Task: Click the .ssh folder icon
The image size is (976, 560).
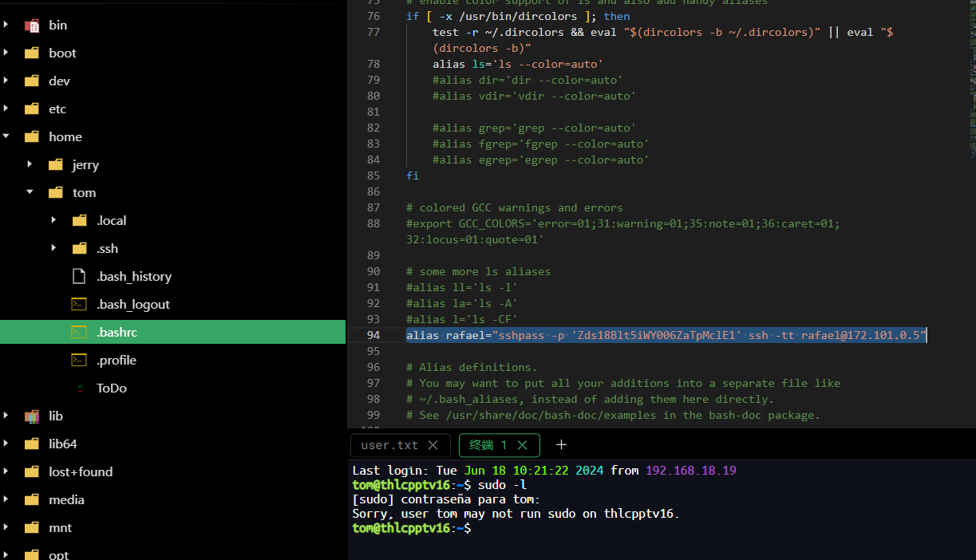Action: (80, 249)
